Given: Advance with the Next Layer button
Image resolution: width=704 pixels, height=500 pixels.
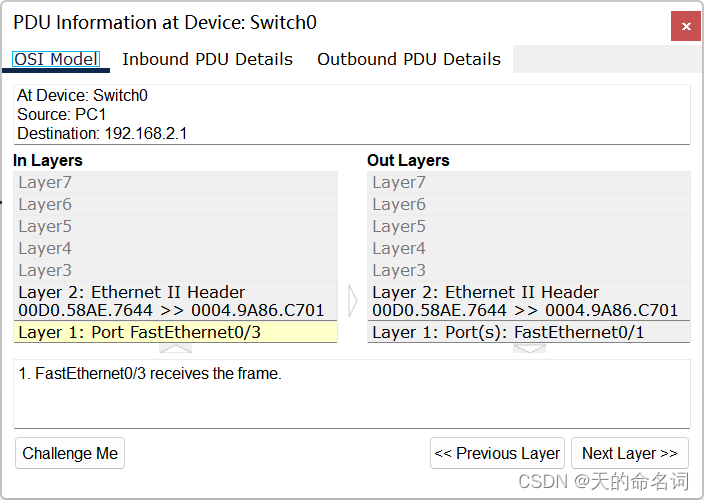Looking at the screenshot, I should [629, 453].
